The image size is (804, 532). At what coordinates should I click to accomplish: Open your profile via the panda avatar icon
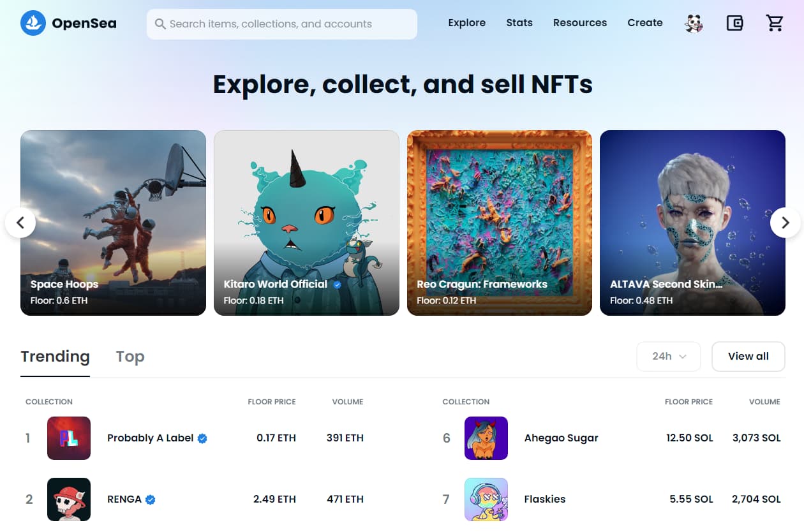[x=694, y=23]
